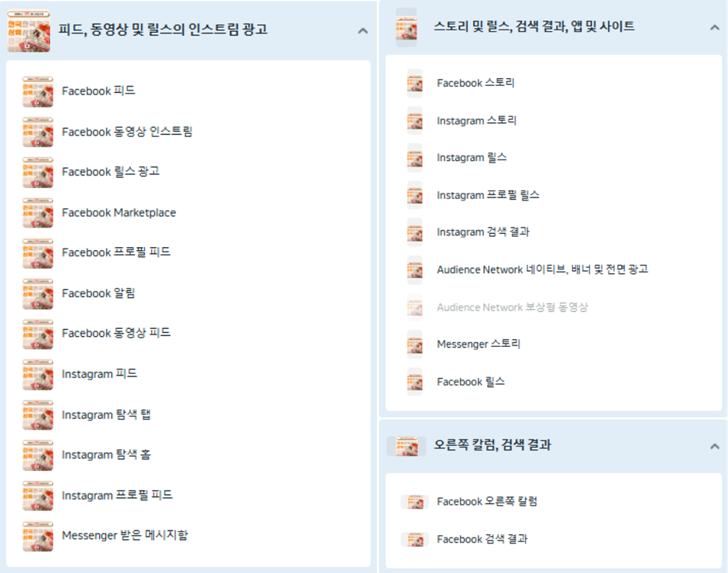Select the Instagram 탐색 홈 label
The height and width of the screenshot is (573, 728).
106,455
